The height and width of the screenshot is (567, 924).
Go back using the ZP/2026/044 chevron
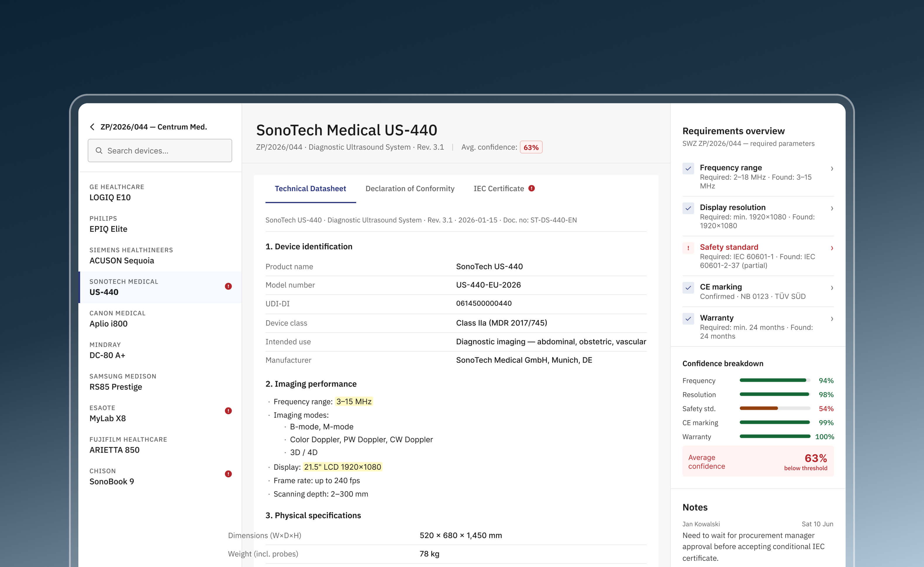click(92, 127)
